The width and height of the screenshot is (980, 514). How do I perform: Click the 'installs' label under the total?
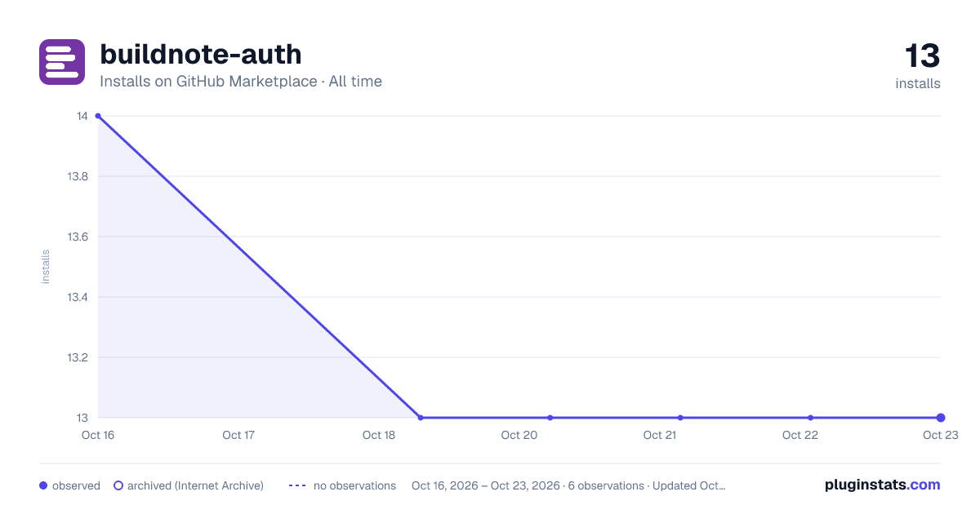point(918,83)
